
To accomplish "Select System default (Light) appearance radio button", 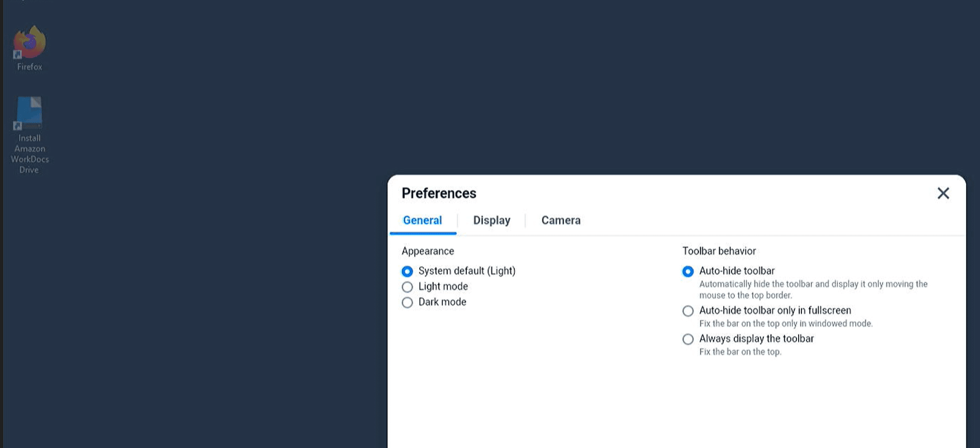I will [407, 272].
